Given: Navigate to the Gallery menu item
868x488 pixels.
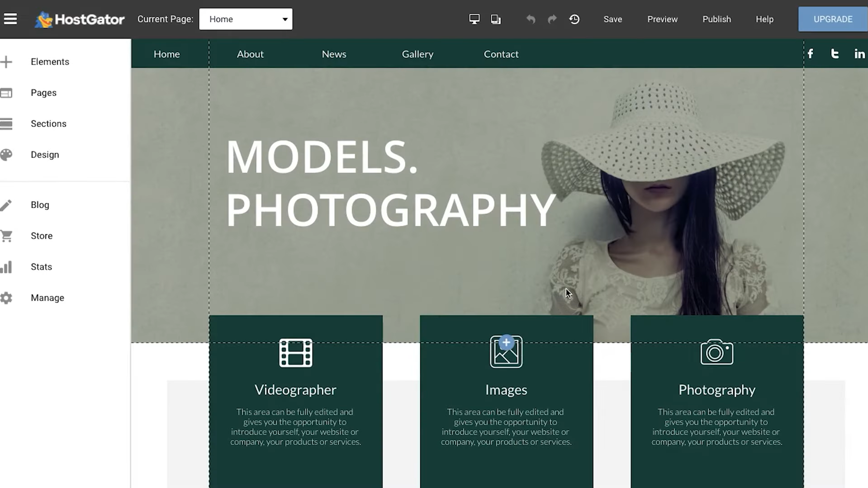Looking at the screenshot, I should click(417, 54).
